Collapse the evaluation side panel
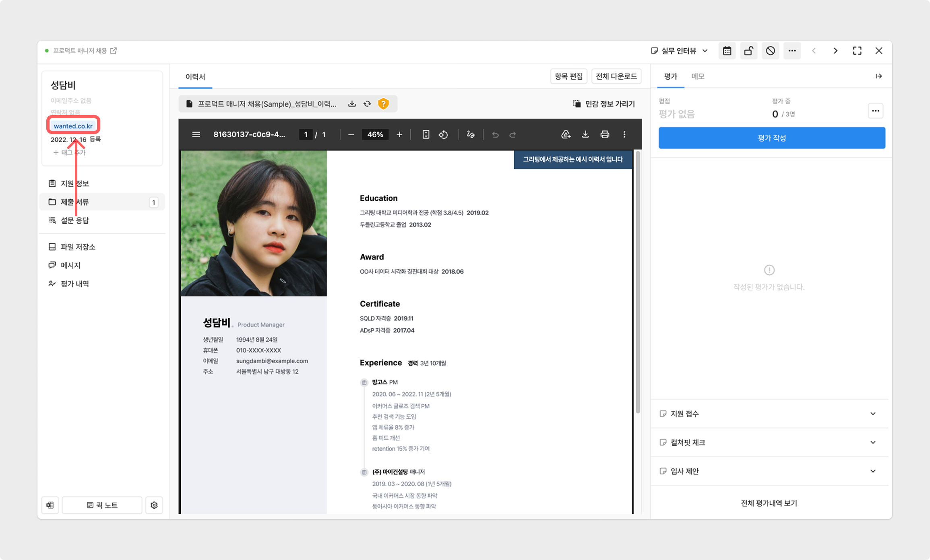 878,76
